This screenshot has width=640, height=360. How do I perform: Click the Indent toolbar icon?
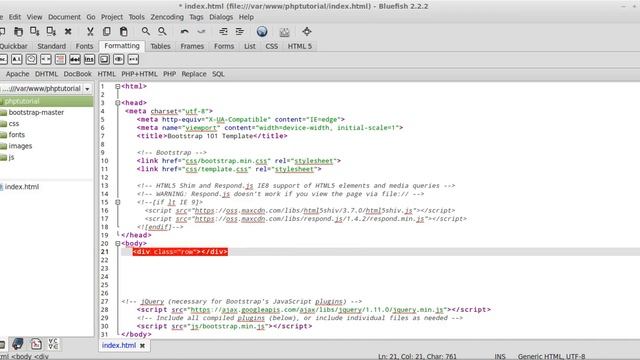click(x=240, y=31)
